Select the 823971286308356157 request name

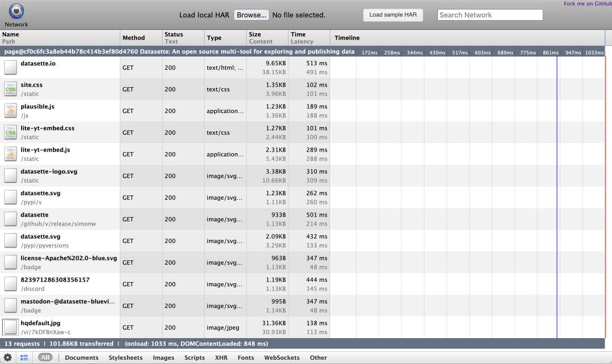pos(55,280)
